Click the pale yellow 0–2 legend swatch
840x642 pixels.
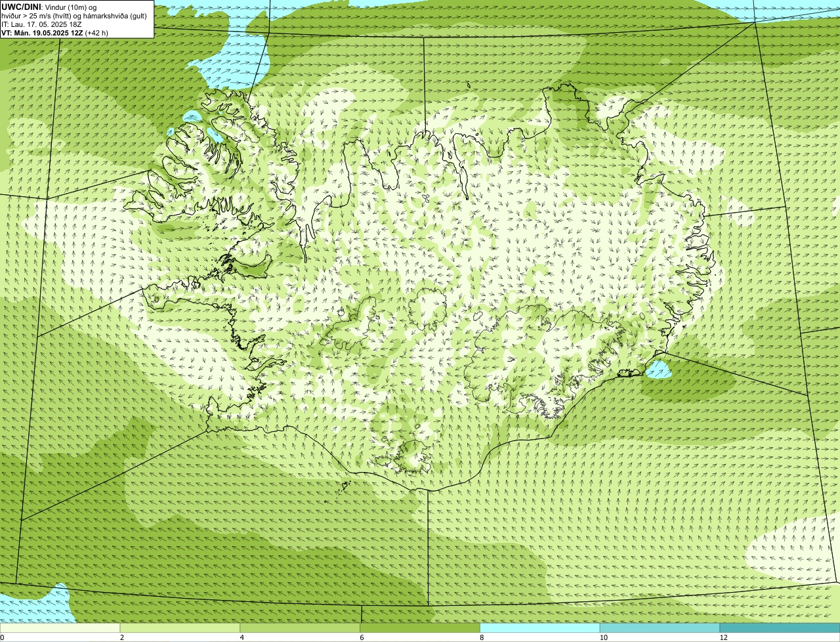pyautogui.click(x=60, y=628)
